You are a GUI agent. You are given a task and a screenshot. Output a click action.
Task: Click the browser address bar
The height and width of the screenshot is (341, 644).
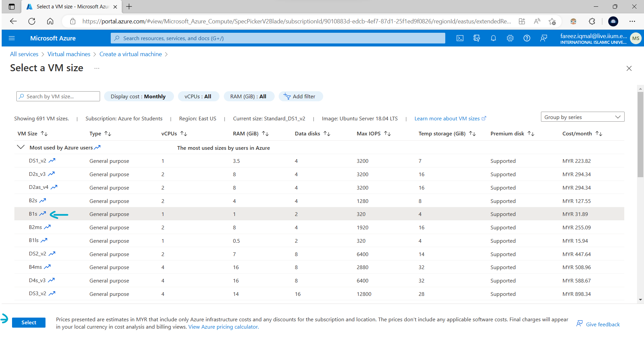point(296,21)
